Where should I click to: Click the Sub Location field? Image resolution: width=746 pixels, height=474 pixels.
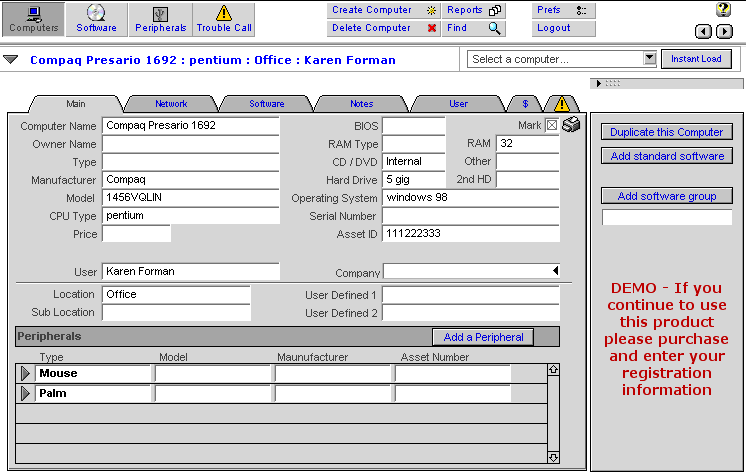pyautogui.click(x=177, y=313)
